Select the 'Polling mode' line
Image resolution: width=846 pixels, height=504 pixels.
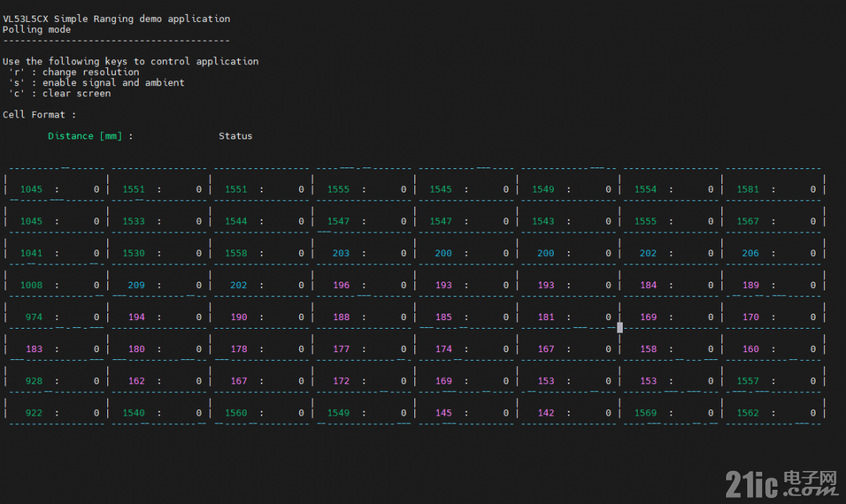pos(37,30)
